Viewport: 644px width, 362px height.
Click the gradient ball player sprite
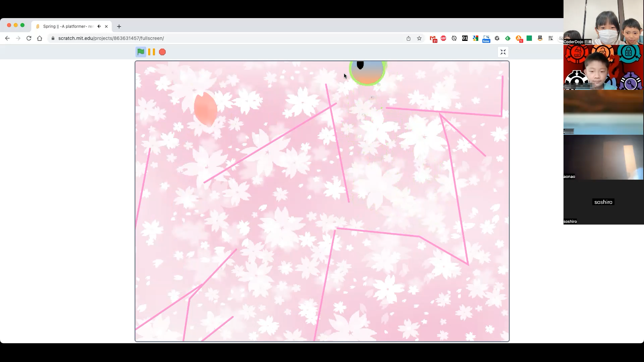click(x=367, y=73)
